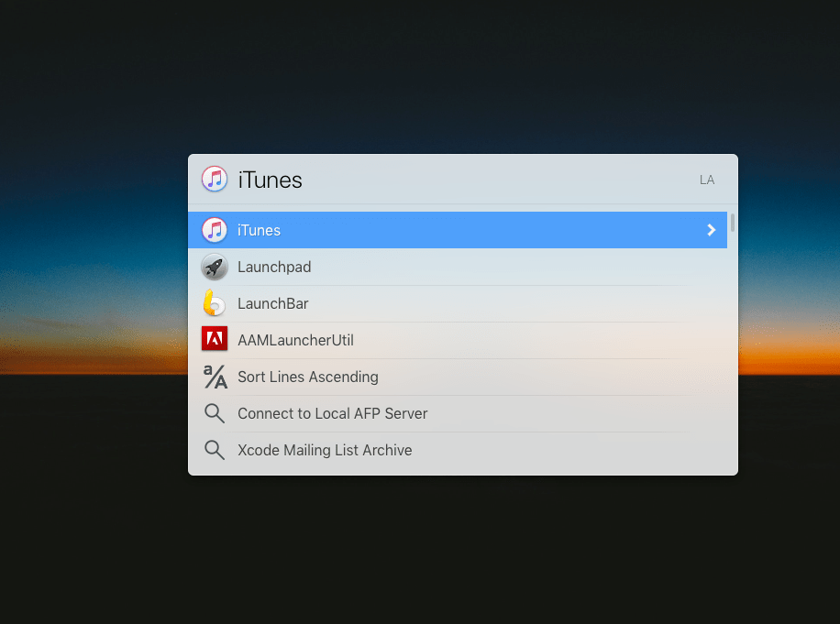Click the Sort Lines Ascending a/A icon

coord(215,377)
